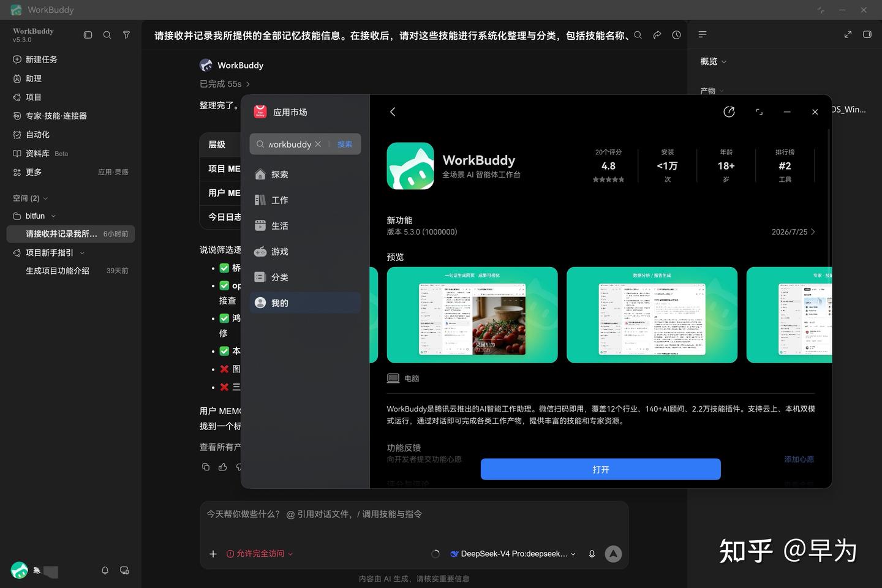The image size is (882, 588).
Task: Open the 游戏 games section
Action: tap(305, 252)
